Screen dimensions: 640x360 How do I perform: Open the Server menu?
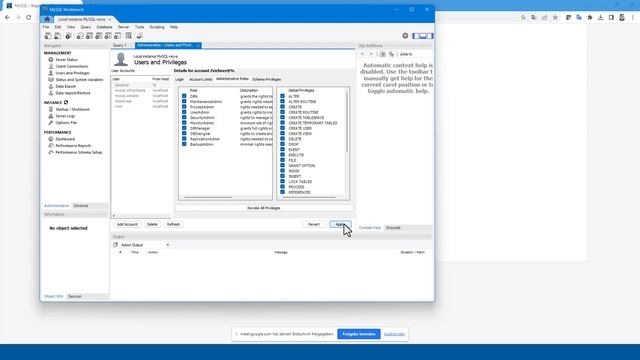123,27
